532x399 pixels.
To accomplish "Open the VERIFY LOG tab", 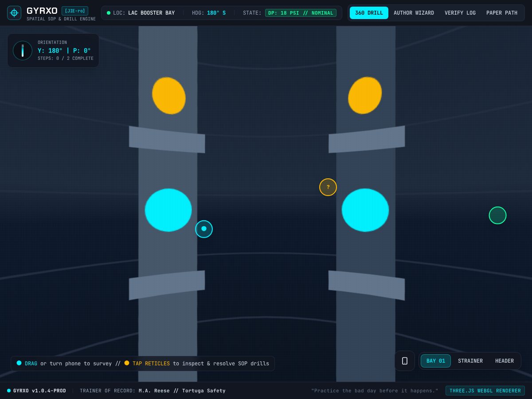I will (460, 13).
